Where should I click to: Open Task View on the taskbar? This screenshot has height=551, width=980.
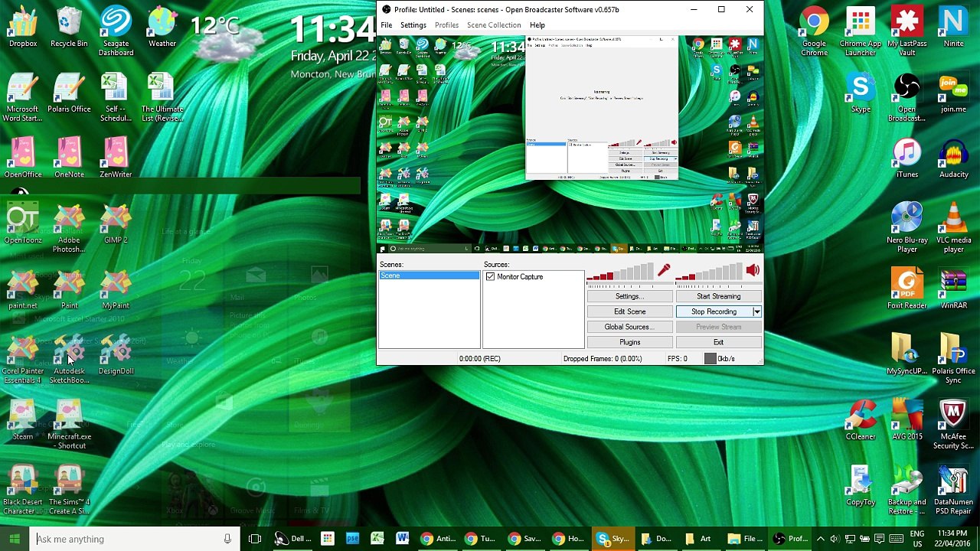click(x=255, y=539)
